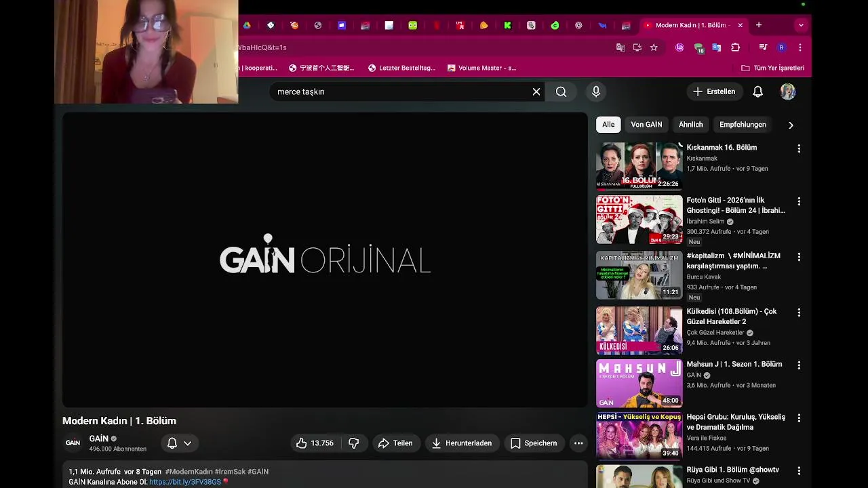Viewport: 868px width, 488px height.
Task: Open the YouTube account avatar menu
Action: [x=787, y=91]
